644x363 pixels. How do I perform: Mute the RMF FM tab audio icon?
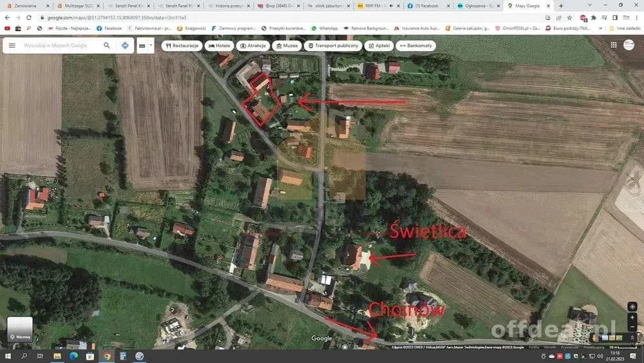[391, 6]
